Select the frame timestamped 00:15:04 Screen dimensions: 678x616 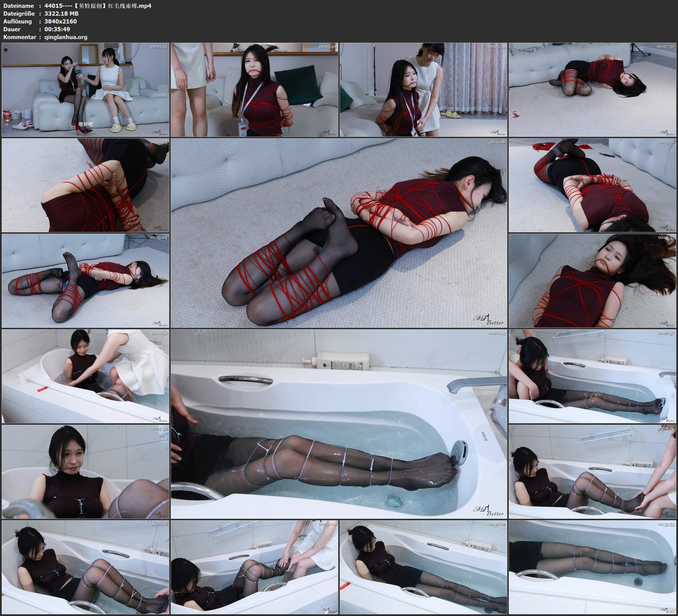(85, 281)
